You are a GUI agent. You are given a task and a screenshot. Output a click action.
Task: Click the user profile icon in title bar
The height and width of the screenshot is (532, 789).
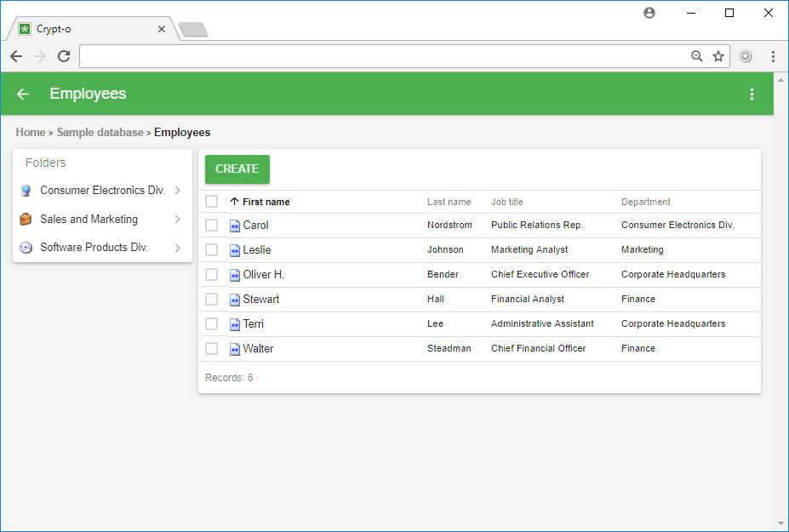coord(649,13)
